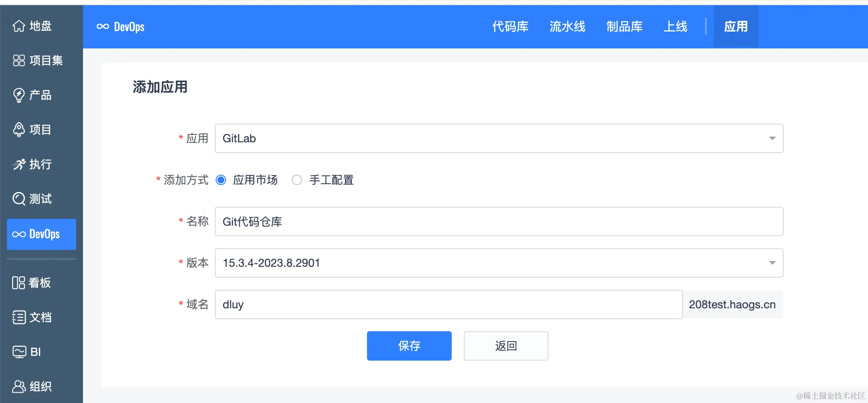The image size is (868, 403).
Task: Click the 产品 lightbulb icon
Action: 19,95
